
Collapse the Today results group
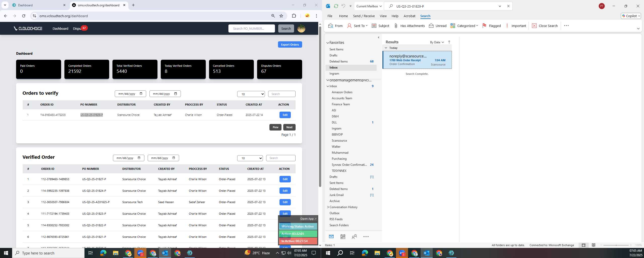coord(386,48)
